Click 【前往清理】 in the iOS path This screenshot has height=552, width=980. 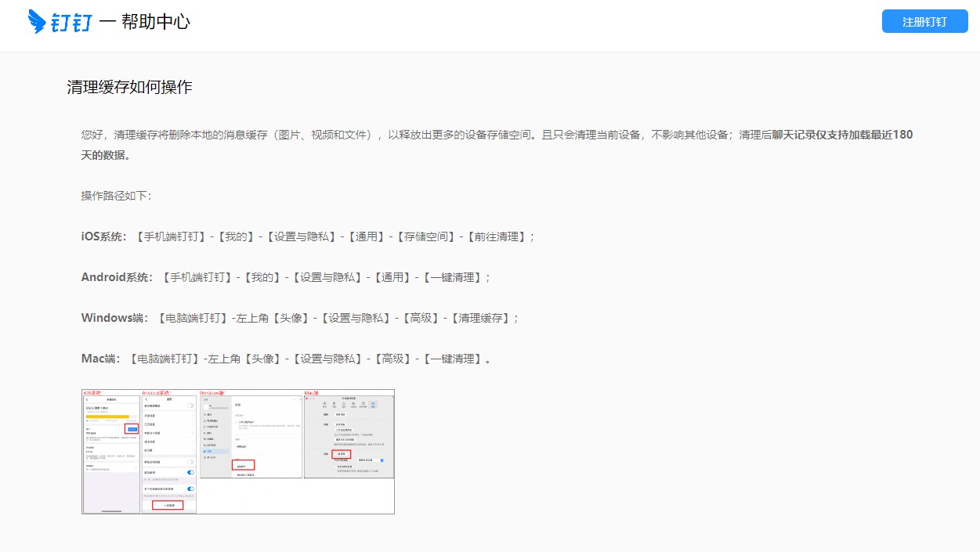click(497, 236)
